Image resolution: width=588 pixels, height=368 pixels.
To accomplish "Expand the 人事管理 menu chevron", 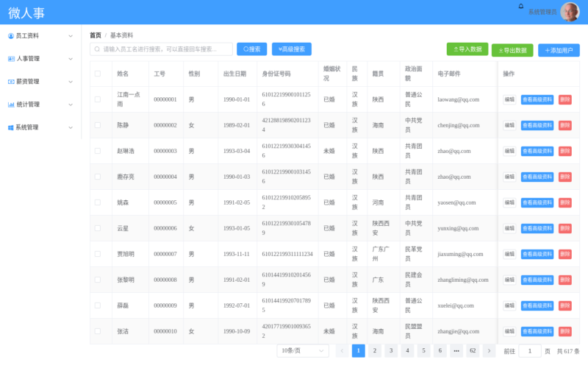I will click(x=71, y=59).
